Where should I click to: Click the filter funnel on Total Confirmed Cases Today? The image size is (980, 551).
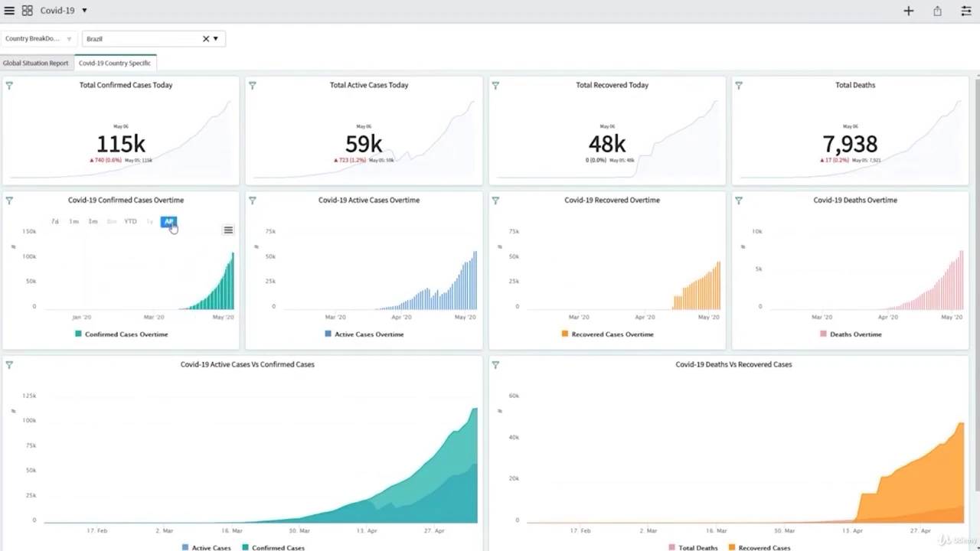[8, 86]
